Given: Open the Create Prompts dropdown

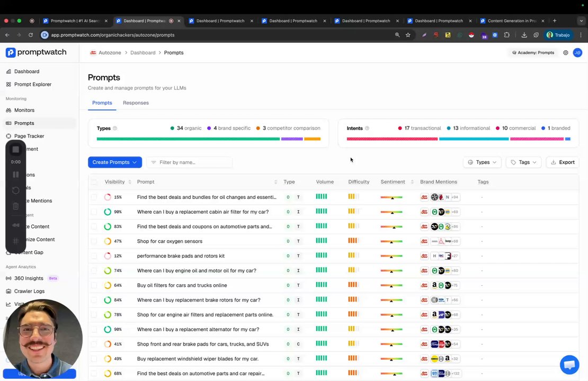Looking at the screenshot, I should [115, 162].
